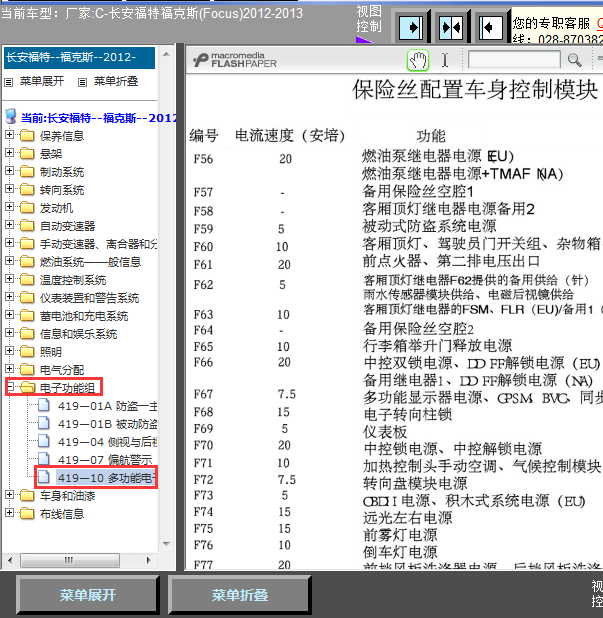Screen dimensions: 603x618
Task: Click the 菜单折叠 list icon in sidebar header
Action: coord(82,82)
